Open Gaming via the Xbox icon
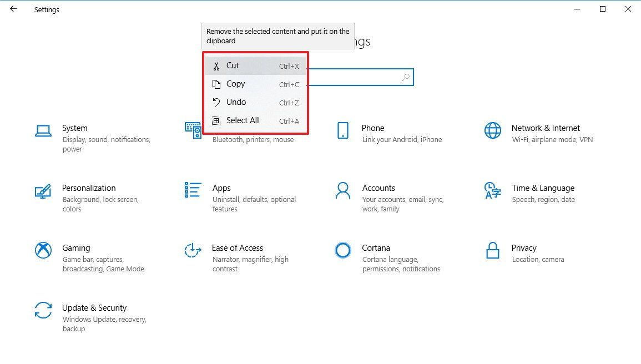Screen dimensions: 641x364 pyautogui.click(x=43, y=250)
